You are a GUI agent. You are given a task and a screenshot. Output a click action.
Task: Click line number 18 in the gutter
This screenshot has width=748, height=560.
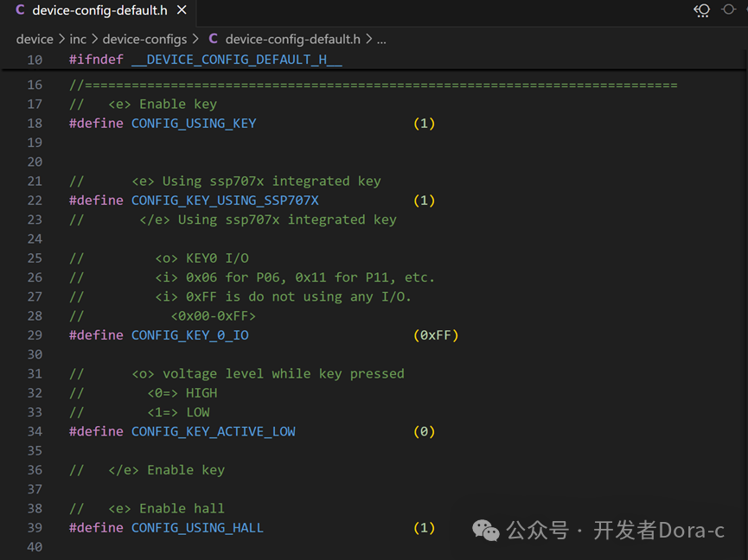(x=34, y=123)
